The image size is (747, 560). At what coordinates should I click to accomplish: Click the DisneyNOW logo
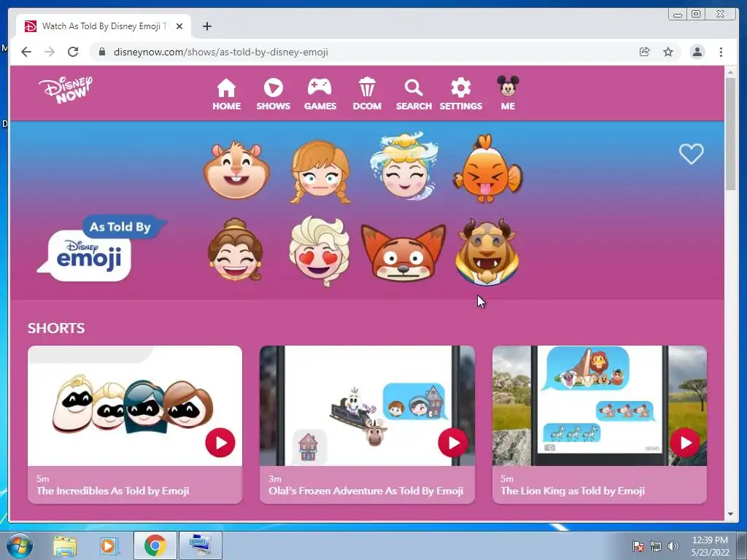pos(66,90)
